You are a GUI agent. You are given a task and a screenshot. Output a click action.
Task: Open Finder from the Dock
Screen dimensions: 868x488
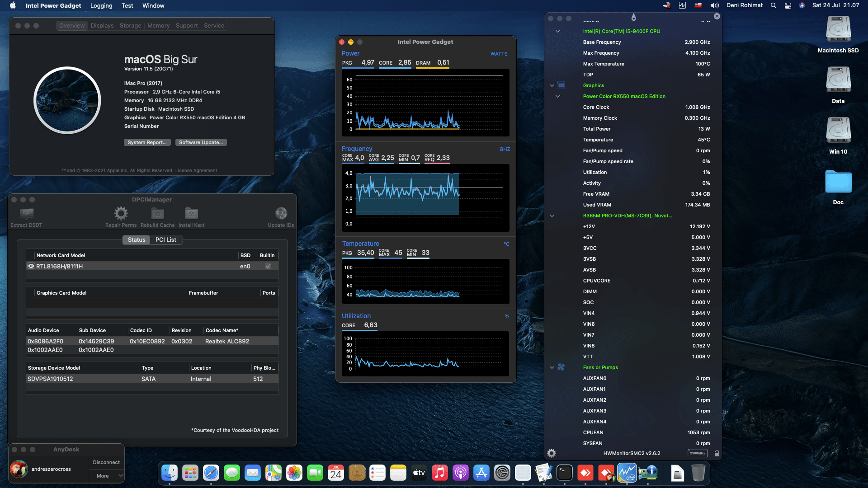coord(170,473)
